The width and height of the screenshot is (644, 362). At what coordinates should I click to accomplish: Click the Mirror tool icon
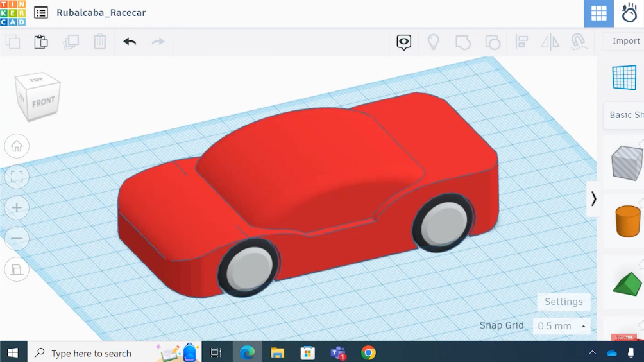(550, 42)
